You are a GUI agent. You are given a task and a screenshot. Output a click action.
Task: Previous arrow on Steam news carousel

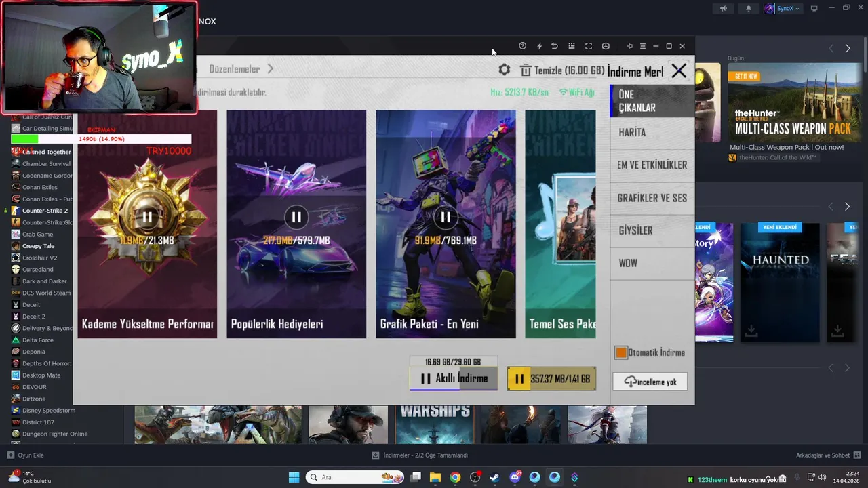coord(831,48)
